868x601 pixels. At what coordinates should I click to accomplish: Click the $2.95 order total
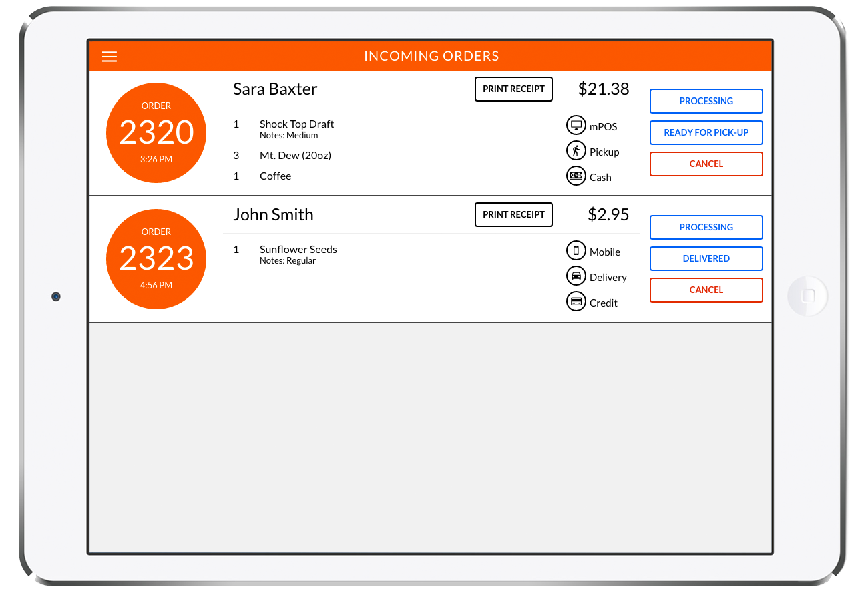[608, 214]
